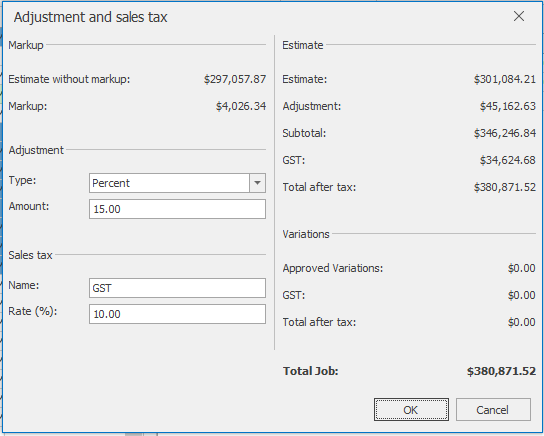Click the Variations section header
Screen dimensions: 544x436
(306, 234)
